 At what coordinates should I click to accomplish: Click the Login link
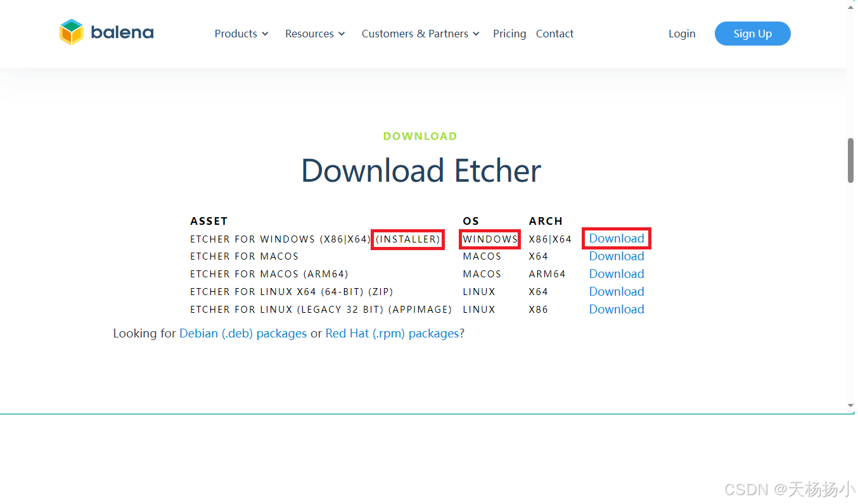[682, 34]
